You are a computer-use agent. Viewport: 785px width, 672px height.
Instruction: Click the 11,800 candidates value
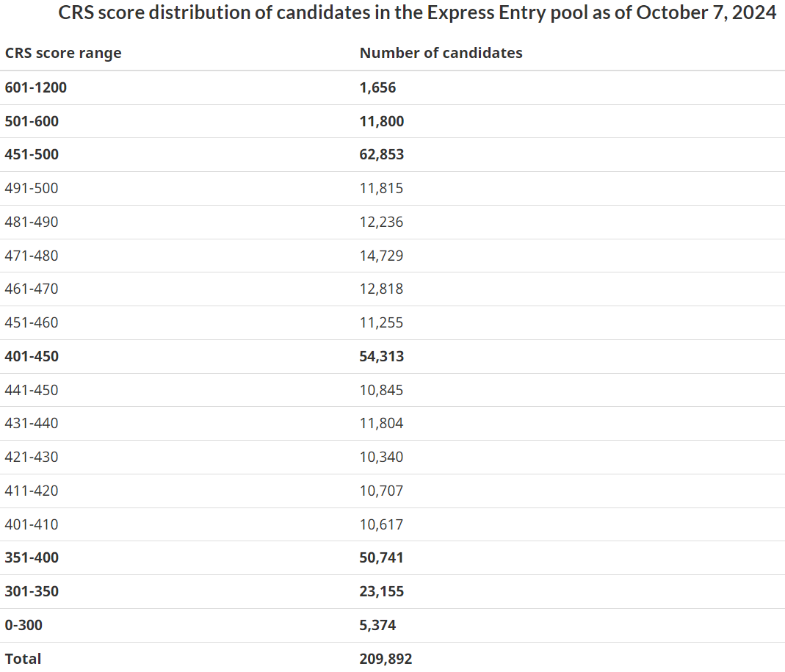coord(382,121)
